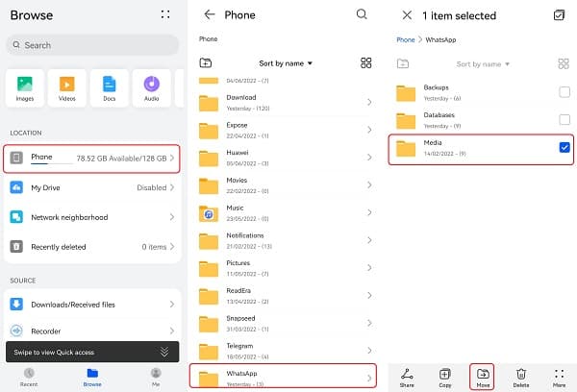Switch to the Me tab
This screenshot has height=392, width=577.
click(x=156, y=378)
